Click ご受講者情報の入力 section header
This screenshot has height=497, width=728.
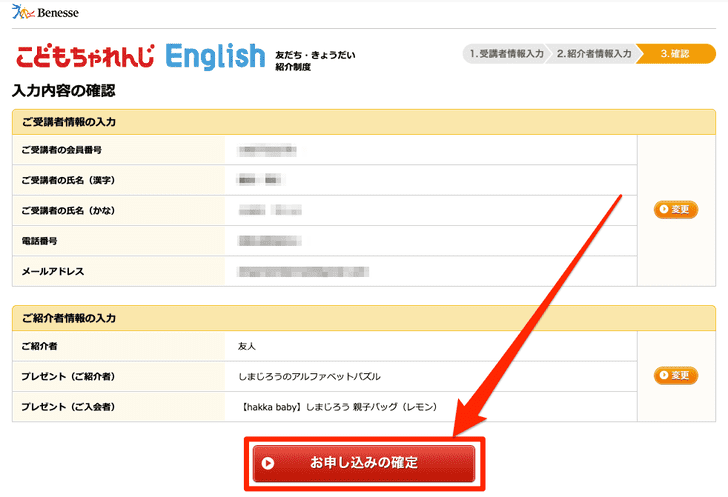point(364,122)
